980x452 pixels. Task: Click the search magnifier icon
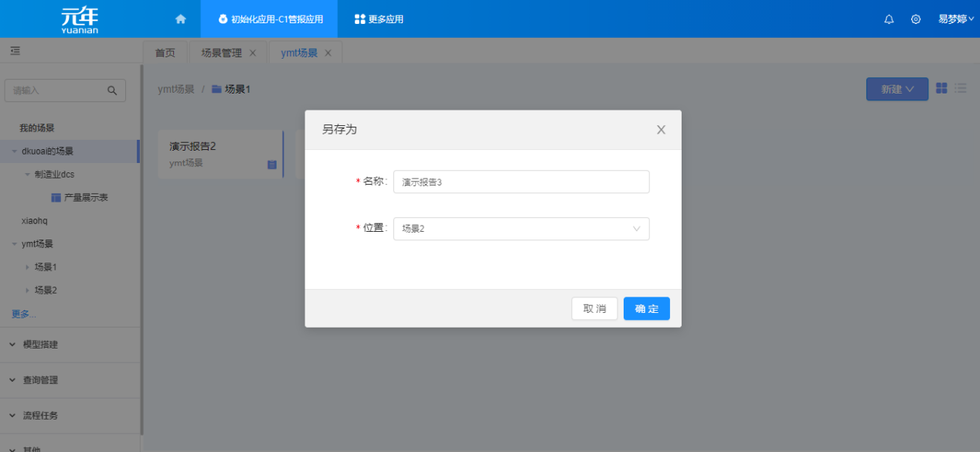point(112,90)
